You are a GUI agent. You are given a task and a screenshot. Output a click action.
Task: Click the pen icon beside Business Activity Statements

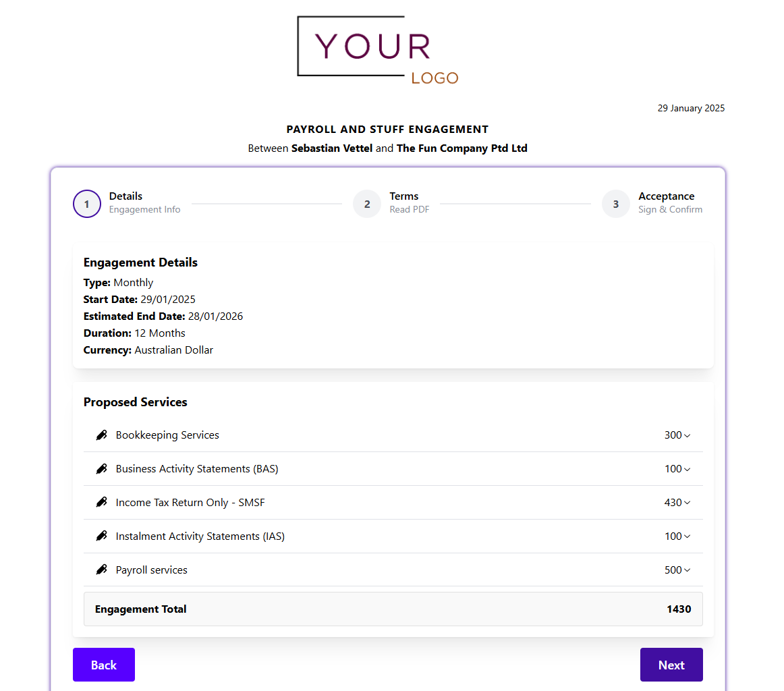point(102,469)
